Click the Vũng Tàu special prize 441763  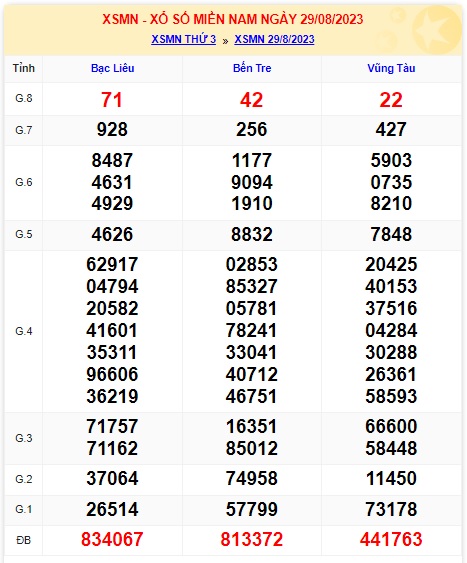click(x=391, y=539)
